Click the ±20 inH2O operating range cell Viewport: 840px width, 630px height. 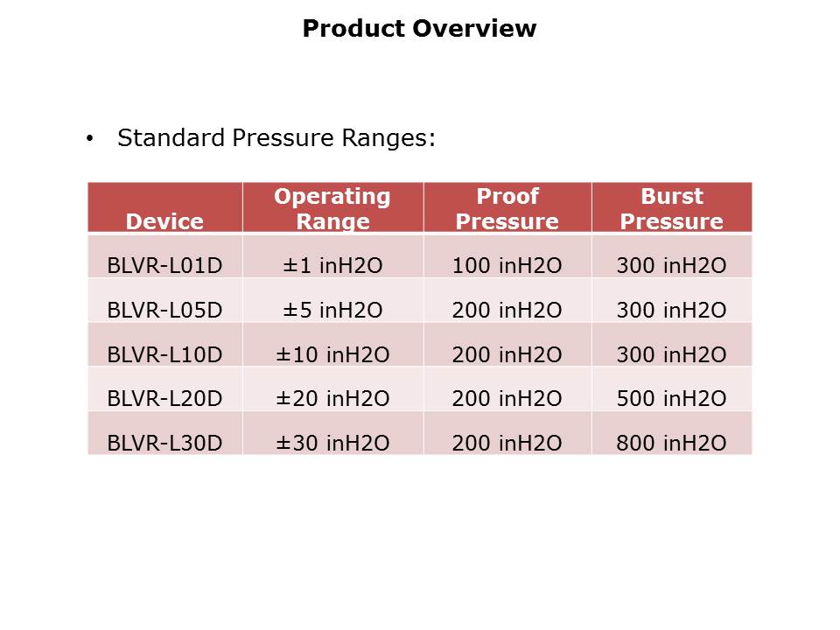pos(332,399)
